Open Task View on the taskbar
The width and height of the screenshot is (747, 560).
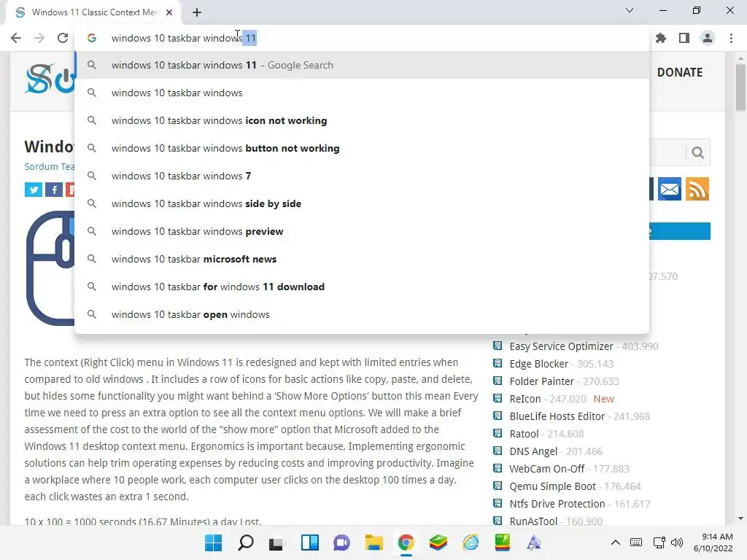(x=277, y=542)
